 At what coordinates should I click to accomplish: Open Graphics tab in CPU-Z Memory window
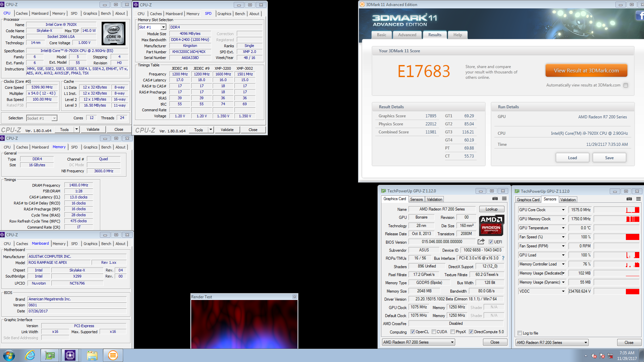tap(90, 147)
